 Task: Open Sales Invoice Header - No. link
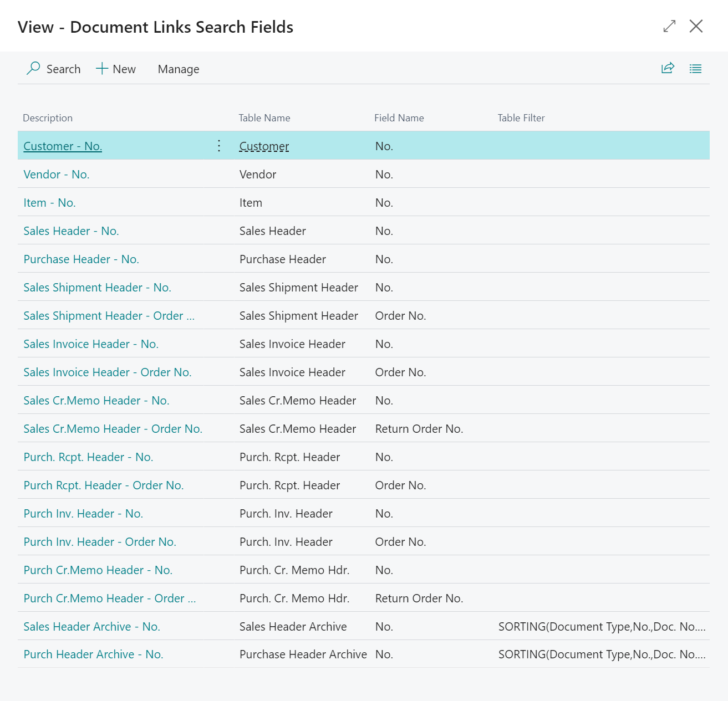tap(91, 344)
